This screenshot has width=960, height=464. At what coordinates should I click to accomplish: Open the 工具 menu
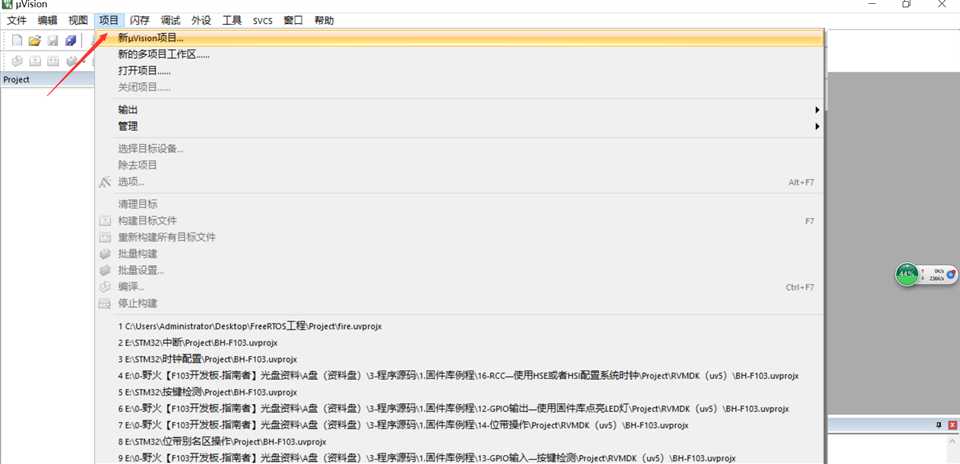[231, 20]
